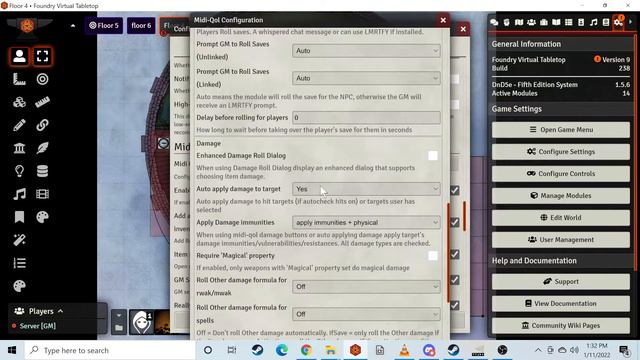Click Delay before rolling for players field
Image resolution: width=640 pixels, height=360 pixels.
(366, 118)
